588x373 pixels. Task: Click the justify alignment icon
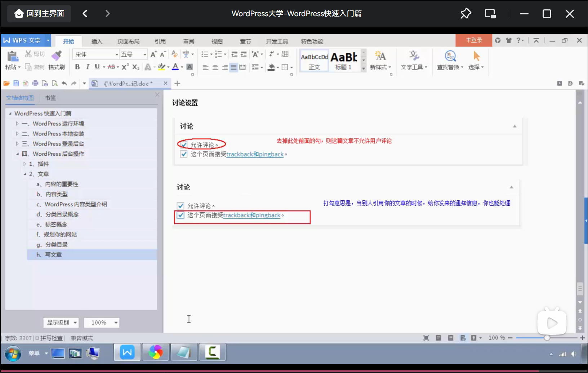(x=233, y=67)
